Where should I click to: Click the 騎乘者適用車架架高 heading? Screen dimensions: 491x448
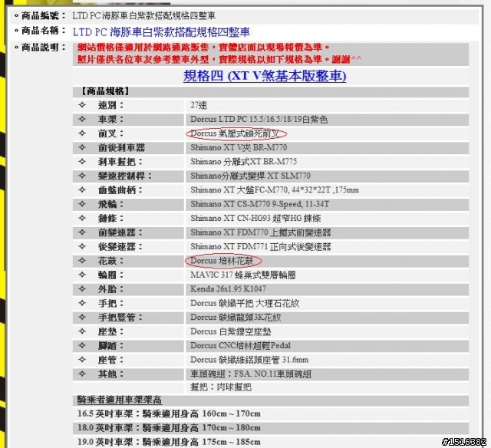(x=120, y=400)
